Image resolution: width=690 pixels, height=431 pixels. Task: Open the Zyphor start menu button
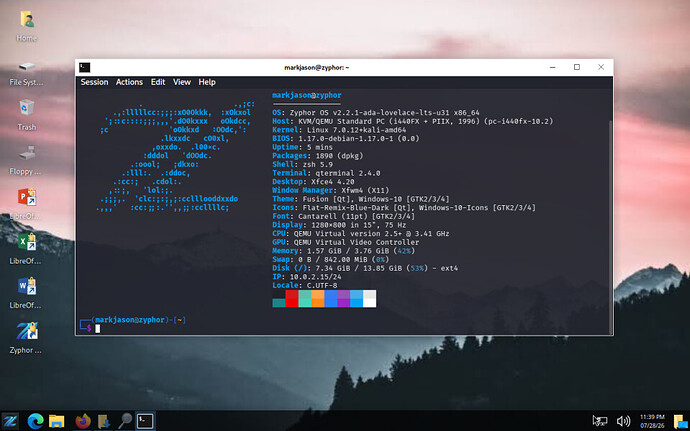10,421
